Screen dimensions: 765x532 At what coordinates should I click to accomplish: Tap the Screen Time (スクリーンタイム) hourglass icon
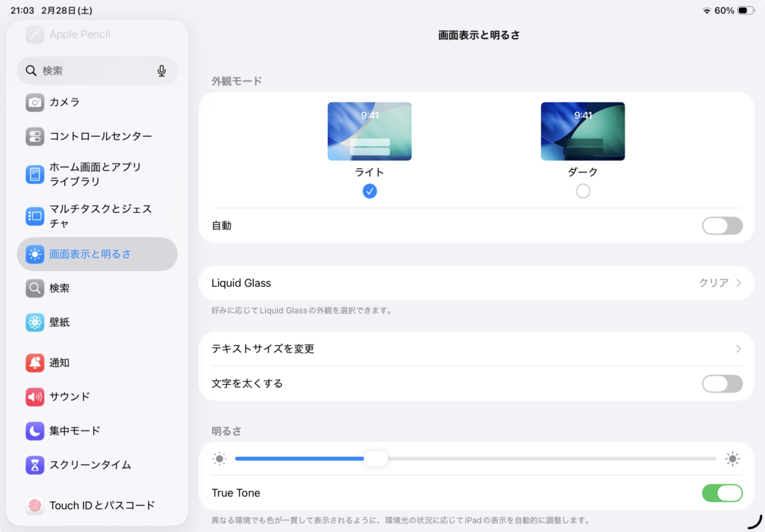coord(35,465)
